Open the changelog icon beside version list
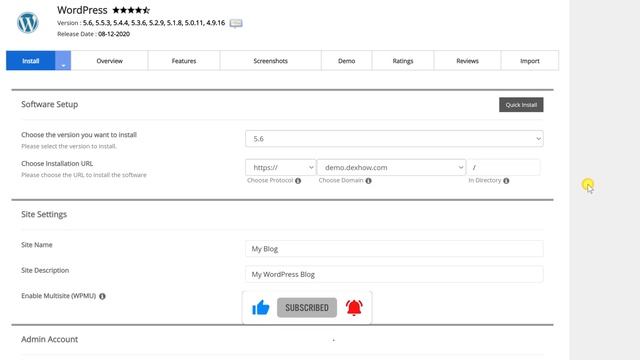The width and height of the screenshot is (640, 360). coord(236,23)
